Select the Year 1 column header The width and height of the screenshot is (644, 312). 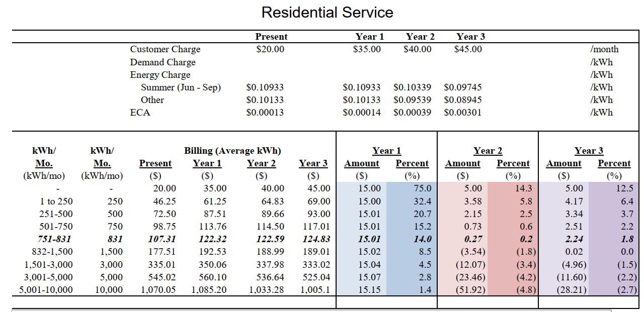coord(369,36)
